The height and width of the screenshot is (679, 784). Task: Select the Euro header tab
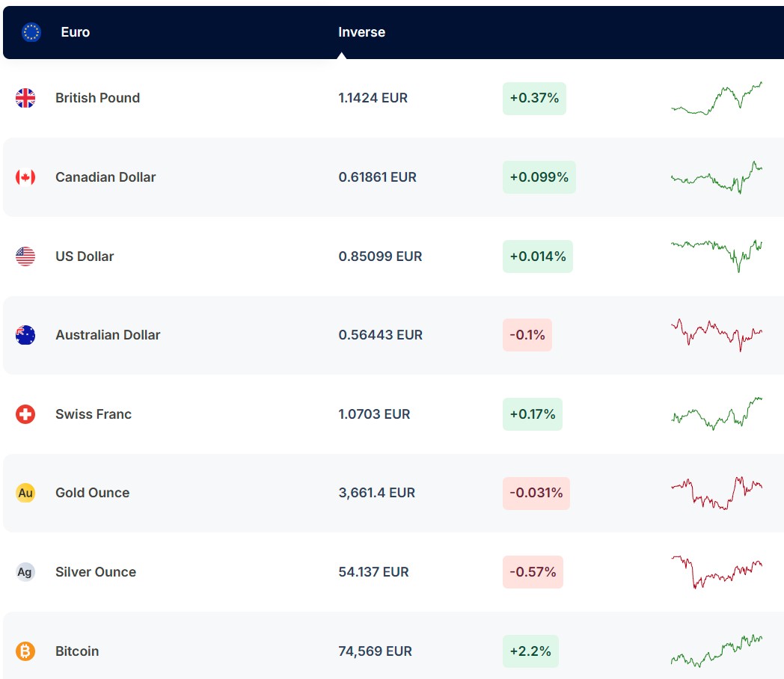point(76,32)
